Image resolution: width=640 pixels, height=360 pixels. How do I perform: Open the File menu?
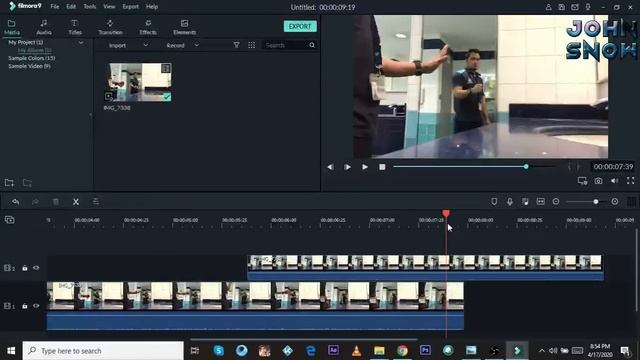[x=54, y=7]
